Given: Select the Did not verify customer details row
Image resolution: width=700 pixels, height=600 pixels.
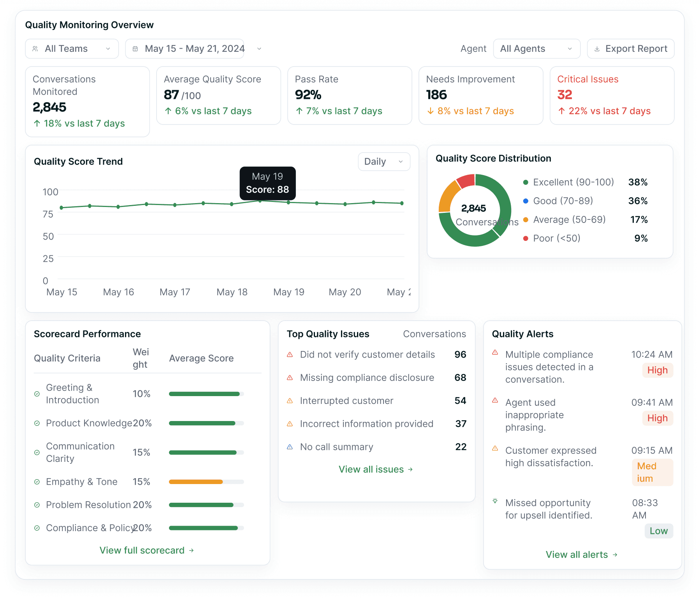Looking at the screenshot, I should pyautogui.click(x=376, y=354).
